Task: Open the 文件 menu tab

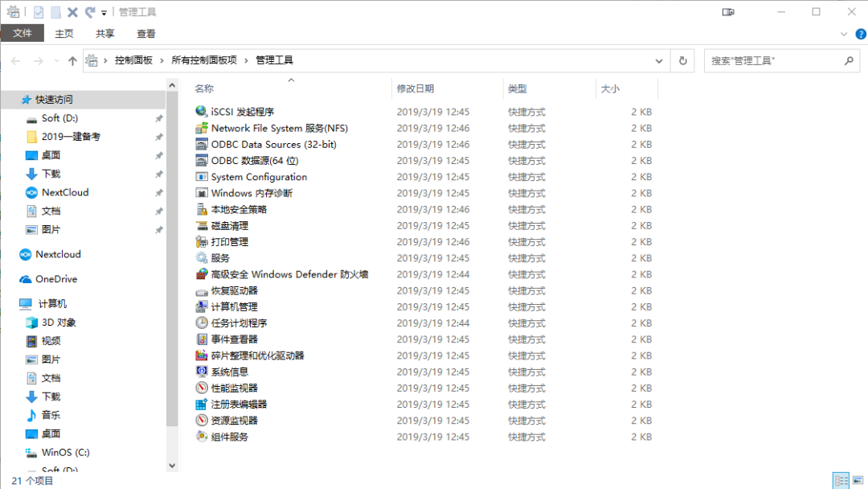Action: click(23, 33)
